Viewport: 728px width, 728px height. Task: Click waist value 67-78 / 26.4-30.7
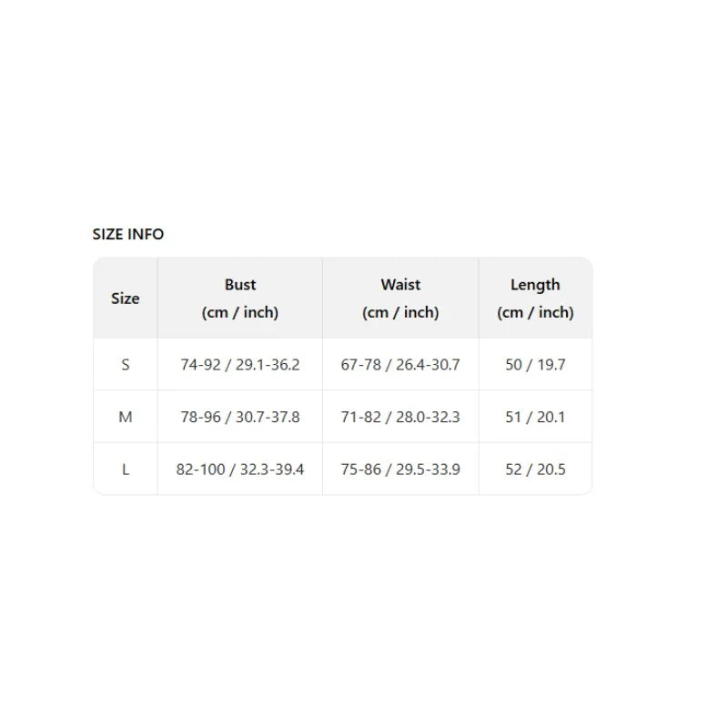[x=400, y=365]
